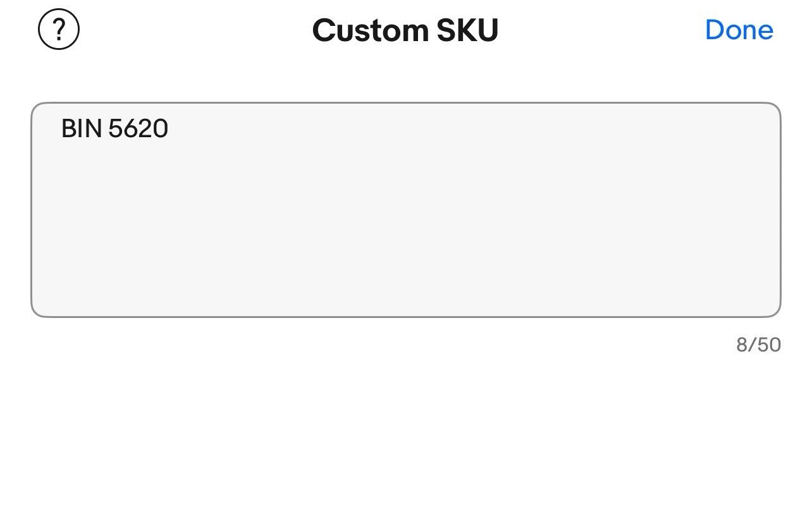Select the SKU entry box containing BIN 5620
This screenshot has height=526, width=812.
pos(405,209)
